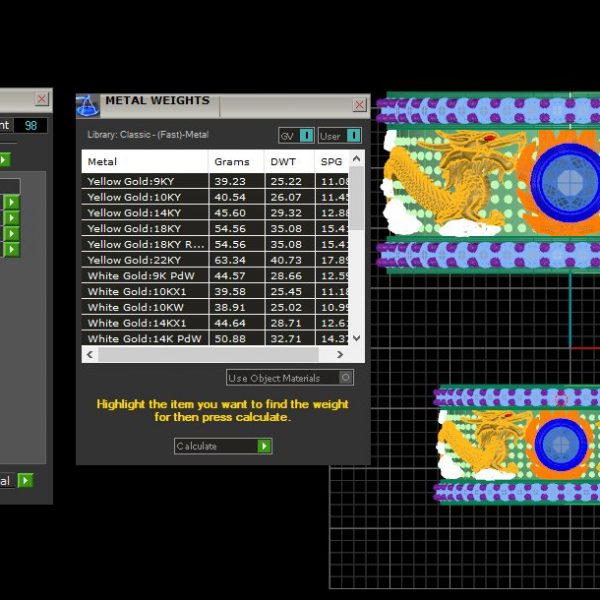Select the Yellow Gold:14KY row
This screenshot has width=600, height=600.
click(215, 213)
